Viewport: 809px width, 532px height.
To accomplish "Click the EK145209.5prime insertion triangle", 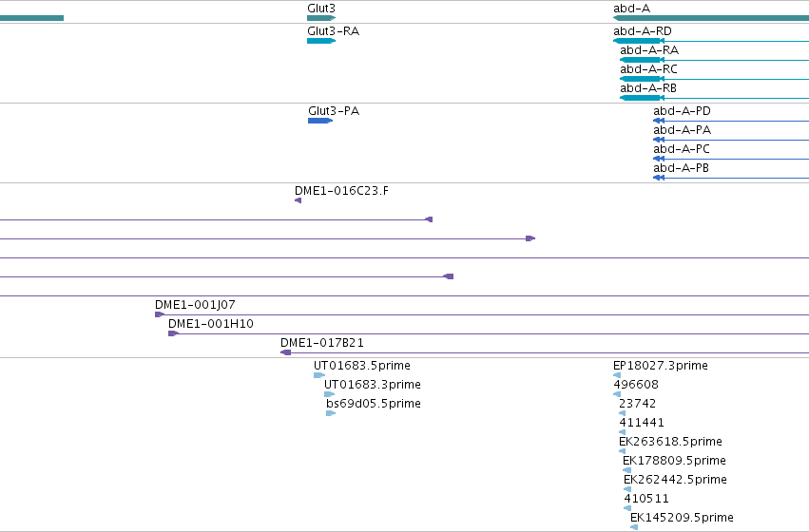I will [633, 527].
